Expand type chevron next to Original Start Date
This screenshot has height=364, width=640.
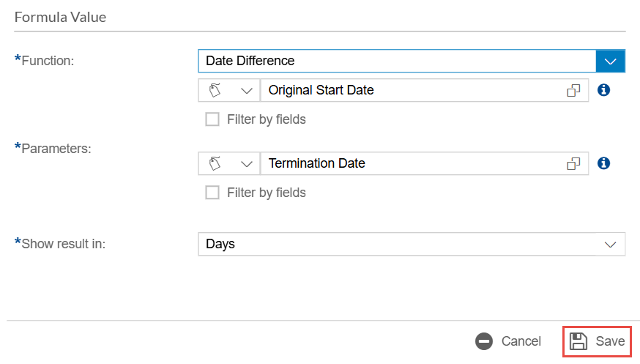247,91
